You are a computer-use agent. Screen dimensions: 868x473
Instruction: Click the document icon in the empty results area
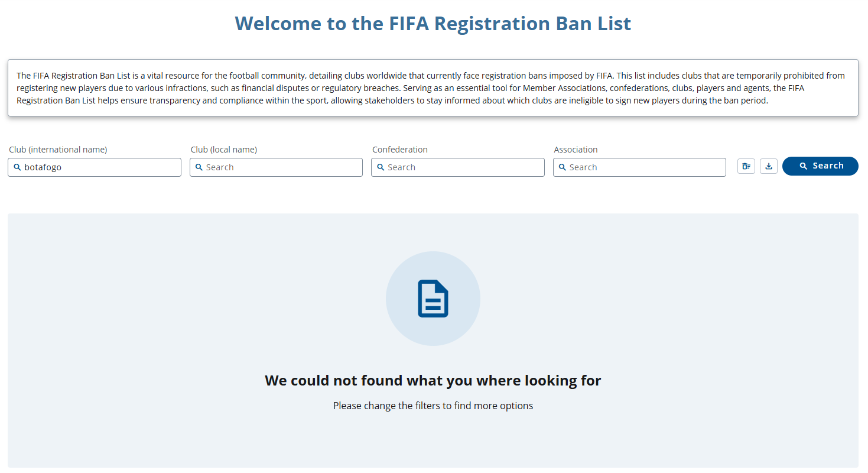click(433, 299)
